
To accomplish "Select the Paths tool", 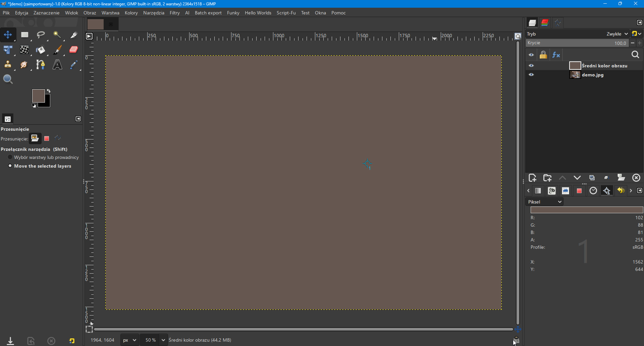I will [41, 65].
